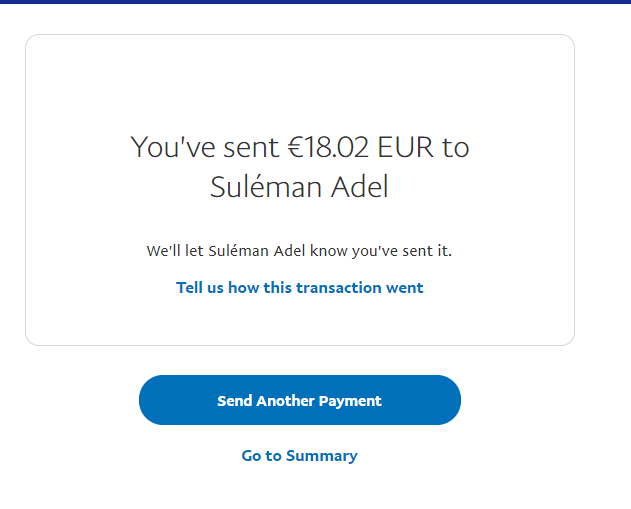This screenshot has height=509, width=631.
Task: Click the word "transaction" in feedback link
Action: (x=340, y=288)
